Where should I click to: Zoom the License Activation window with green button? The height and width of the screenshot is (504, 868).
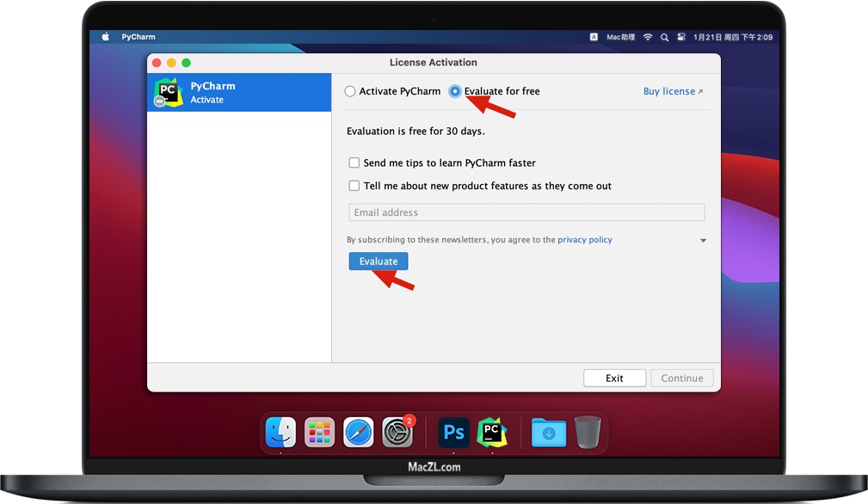(x=186, y=63)
